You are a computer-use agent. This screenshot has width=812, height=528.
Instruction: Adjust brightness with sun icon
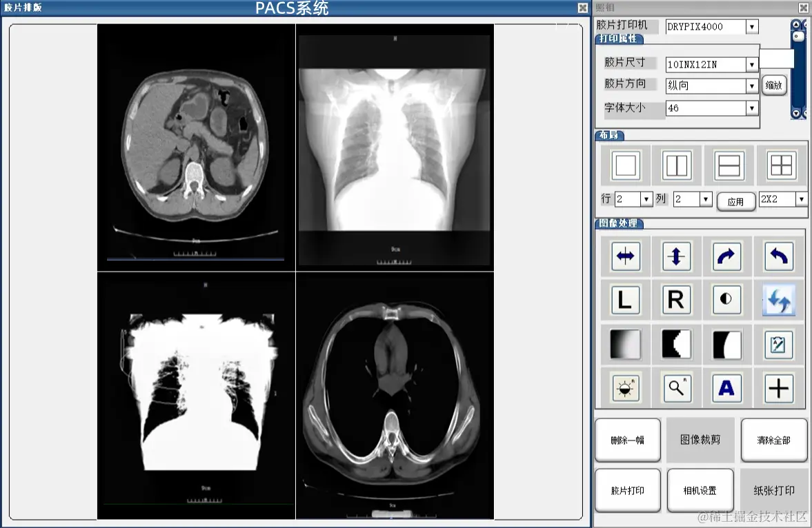point(626,387)
